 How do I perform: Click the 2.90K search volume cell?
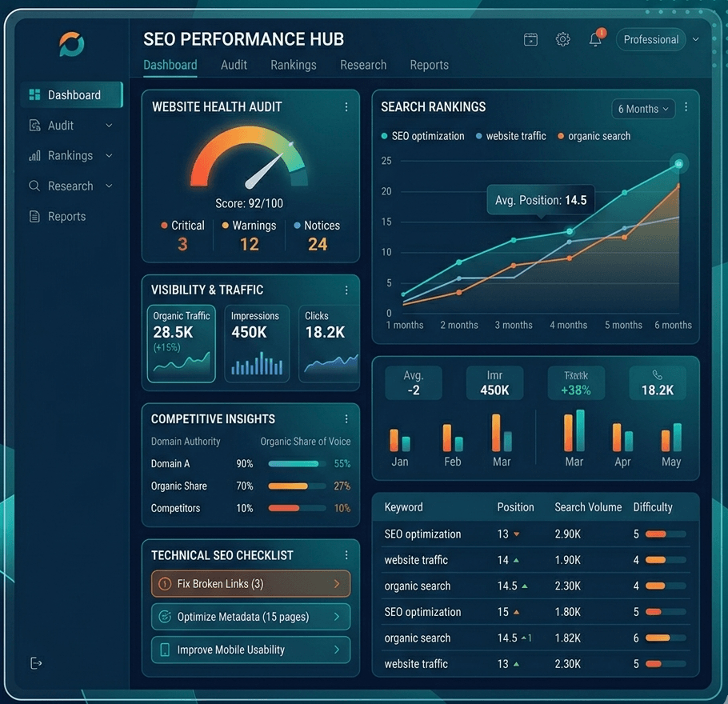click(x=567, y=534)
